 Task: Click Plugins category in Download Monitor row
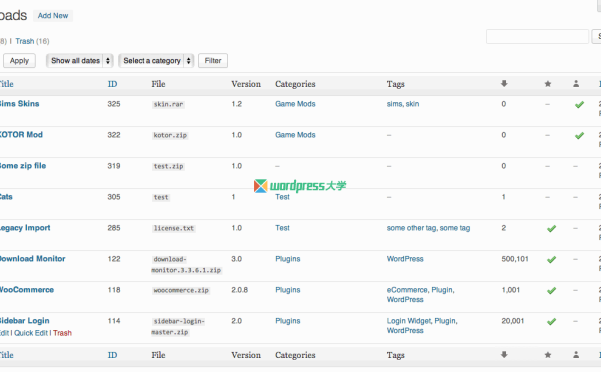287,259
